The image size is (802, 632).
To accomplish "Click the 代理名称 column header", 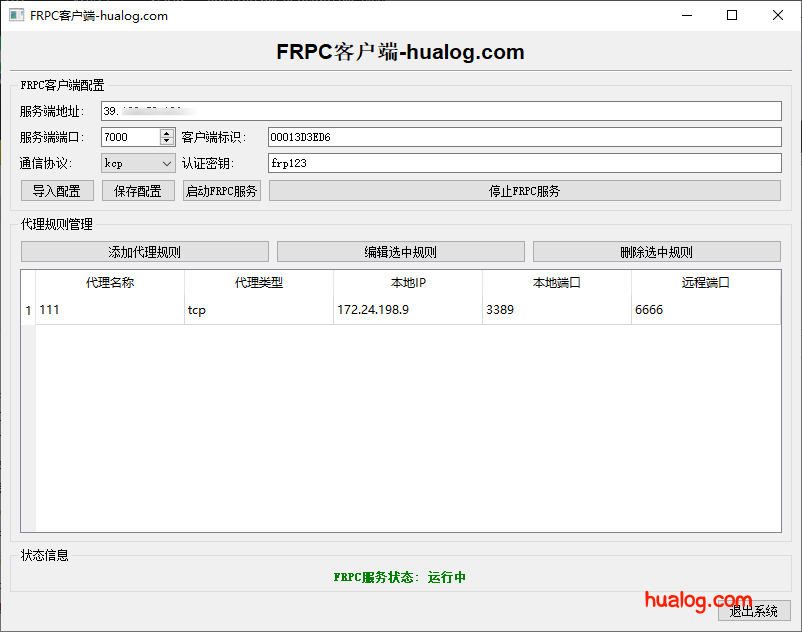I will 108,283.
